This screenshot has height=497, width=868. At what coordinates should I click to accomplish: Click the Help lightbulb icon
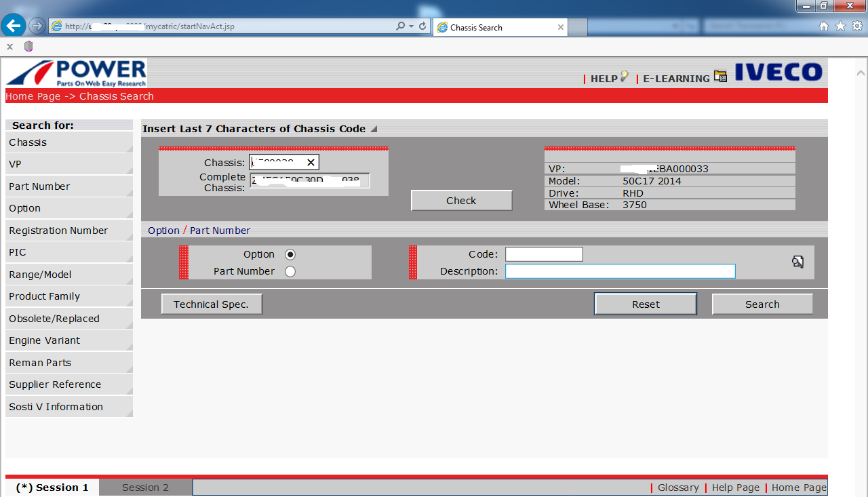tap(623, 77)
